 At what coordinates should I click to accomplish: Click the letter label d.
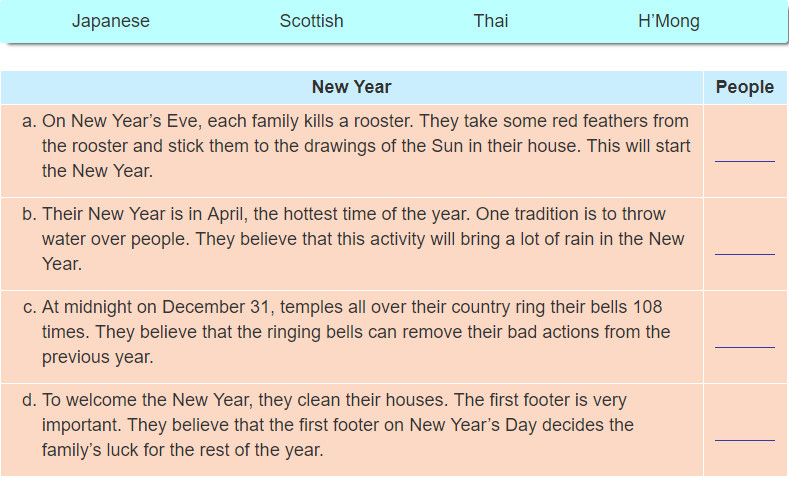(x=29, y=401)
